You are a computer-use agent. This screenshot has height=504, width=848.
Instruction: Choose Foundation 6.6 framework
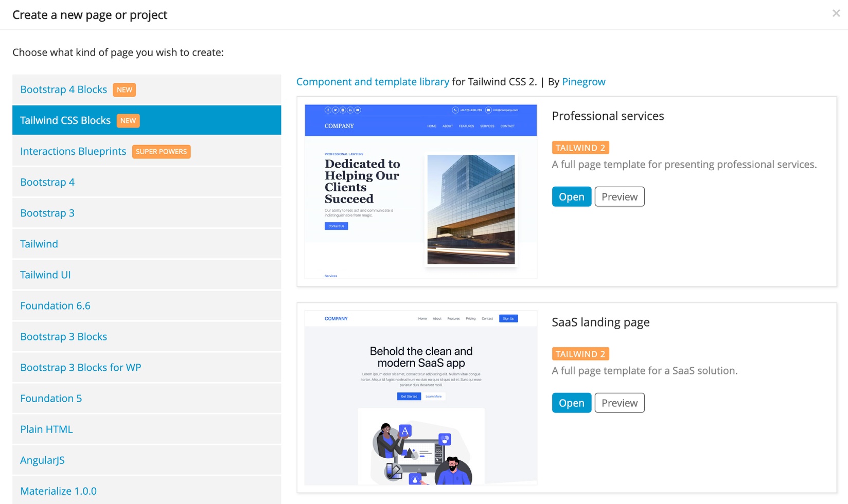(147, 305)
